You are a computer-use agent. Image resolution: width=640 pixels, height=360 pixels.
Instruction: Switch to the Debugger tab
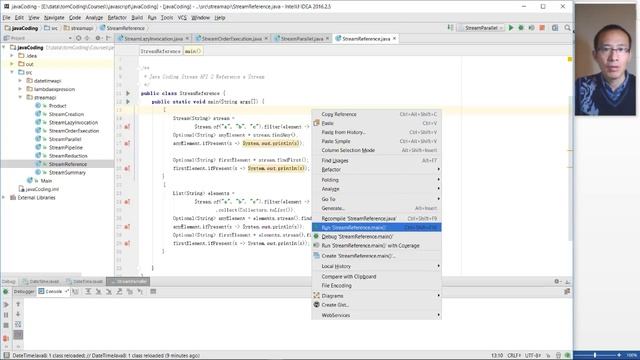tap(24, 291)
